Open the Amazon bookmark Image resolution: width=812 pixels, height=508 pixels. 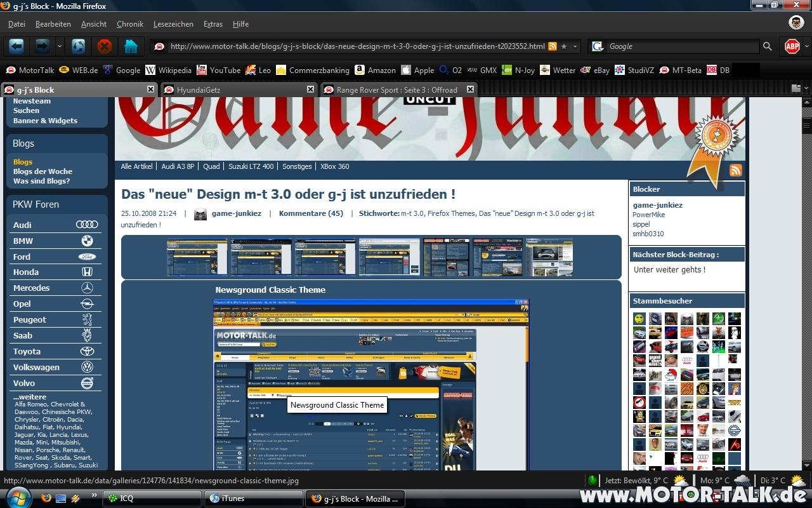click(x=375, y=70)
